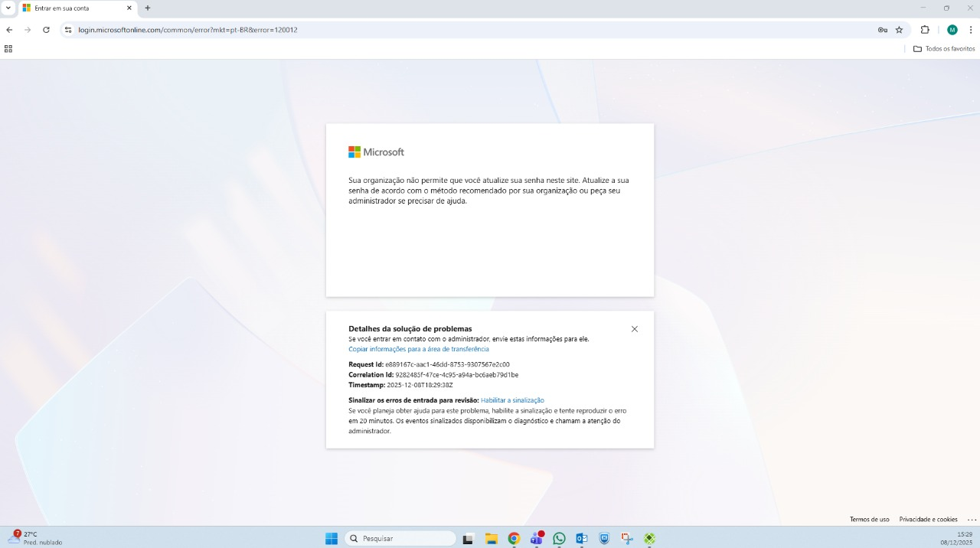Open the Snipping Tool from the taskbar
980x548 pixels.
tap(627, 539)
